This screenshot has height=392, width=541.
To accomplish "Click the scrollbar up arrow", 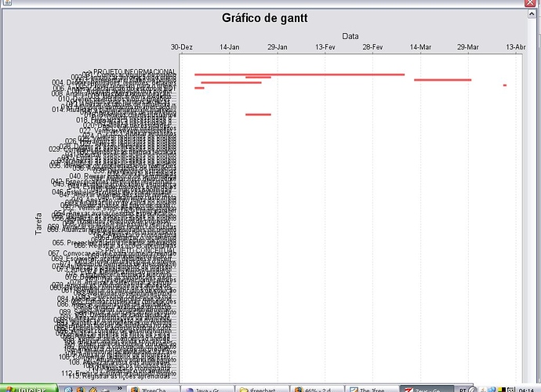I will point(532,14).
